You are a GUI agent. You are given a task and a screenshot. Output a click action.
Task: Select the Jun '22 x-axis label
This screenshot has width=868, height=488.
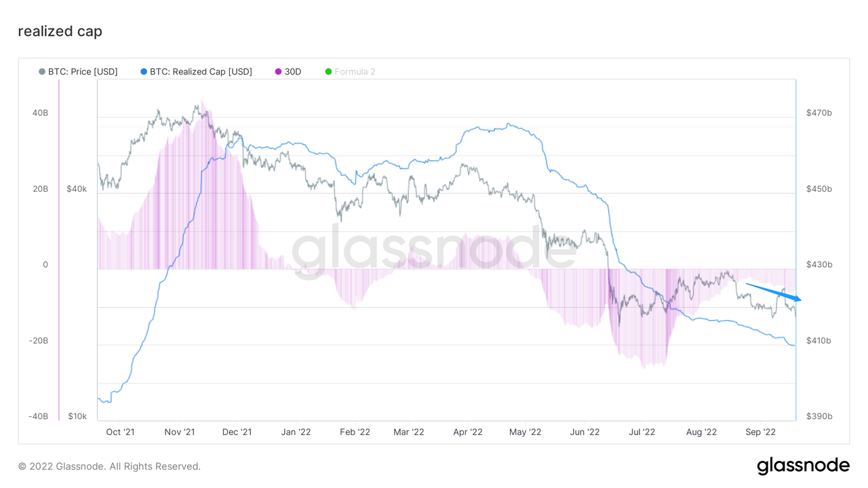585,432
